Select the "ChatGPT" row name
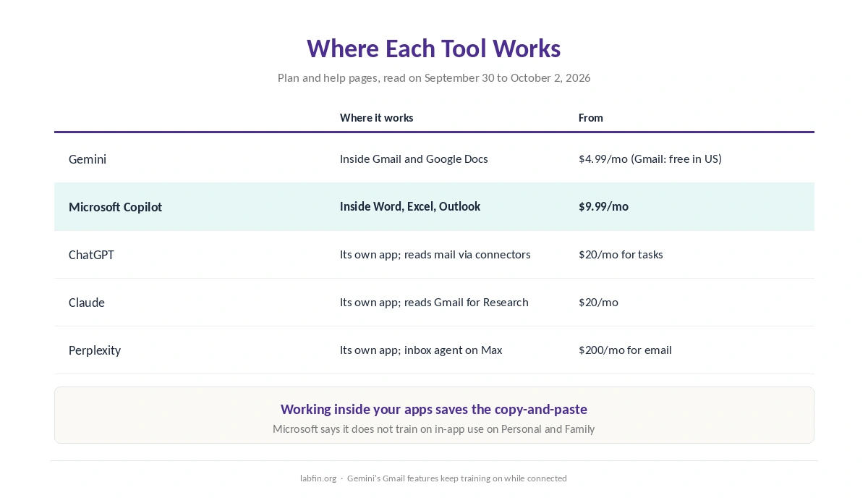 point(91,255)
